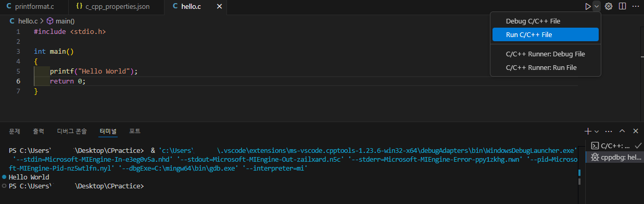Select the cppdbg: hello terminal entry

[x=615, y=157]
